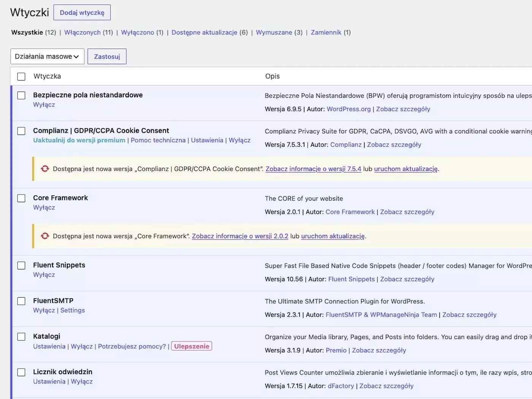Image resolution: width=532 pixels, height=399 pixels.
Task: Click the update icon in Complianz notice
Action: point(45,169)
